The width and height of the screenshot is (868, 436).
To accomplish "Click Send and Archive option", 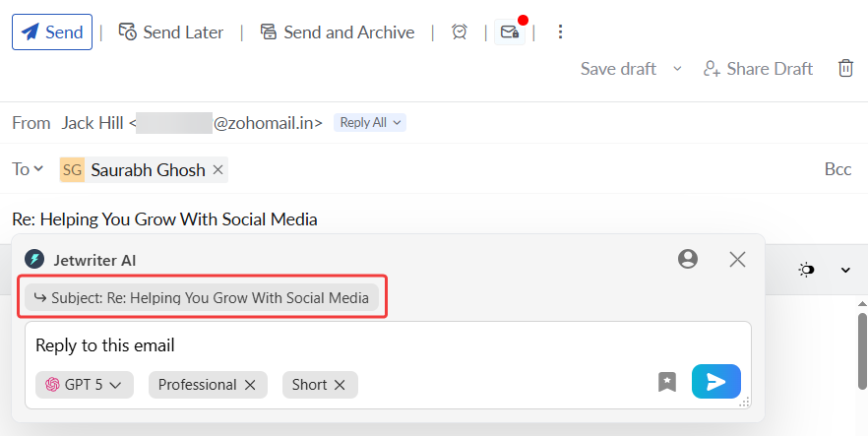I will [337, 32].
